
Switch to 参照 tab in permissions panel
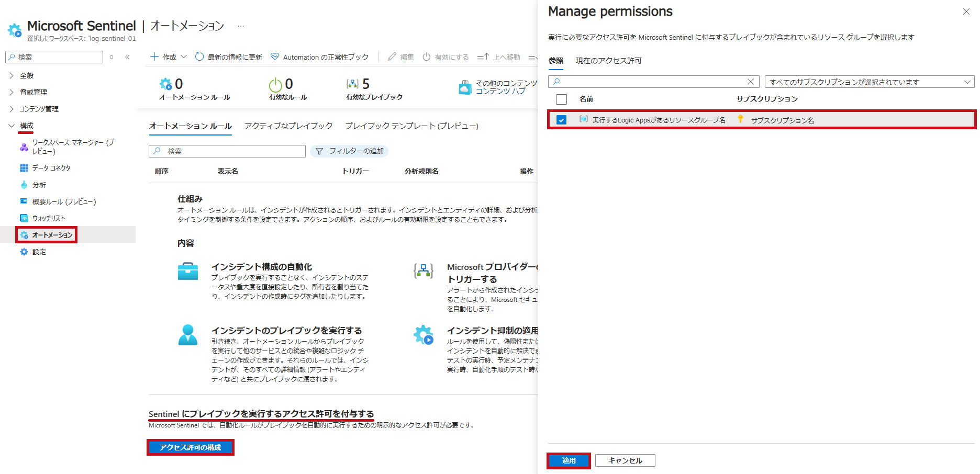[x=556, y=61]
